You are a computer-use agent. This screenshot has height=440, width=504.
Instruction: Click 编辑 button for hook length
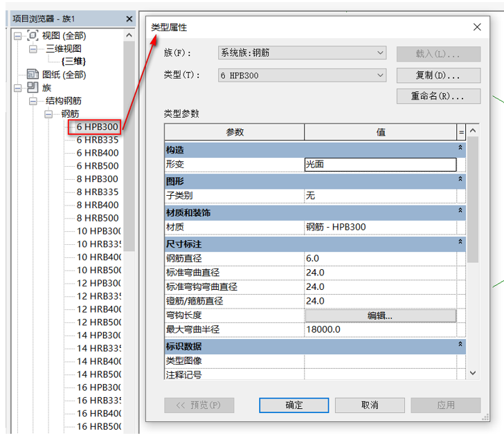(x=380, y=315)
